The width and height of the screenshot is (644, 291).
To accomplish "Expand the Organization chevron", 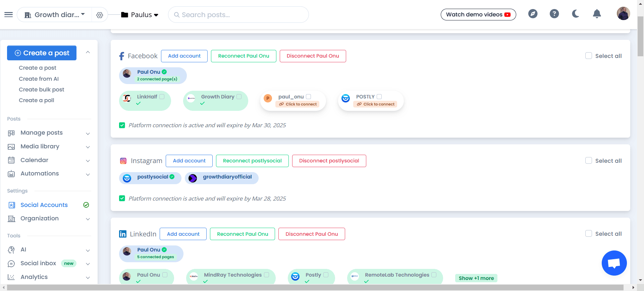I will [x=88, y=219].
